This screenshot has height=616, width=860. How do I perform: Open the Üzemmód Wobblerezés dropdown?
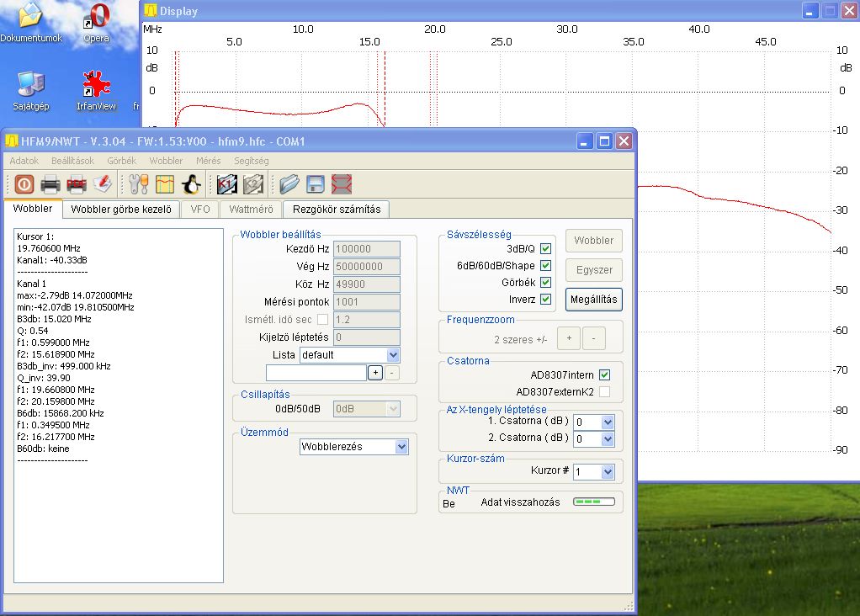click(x=401, y=447)
